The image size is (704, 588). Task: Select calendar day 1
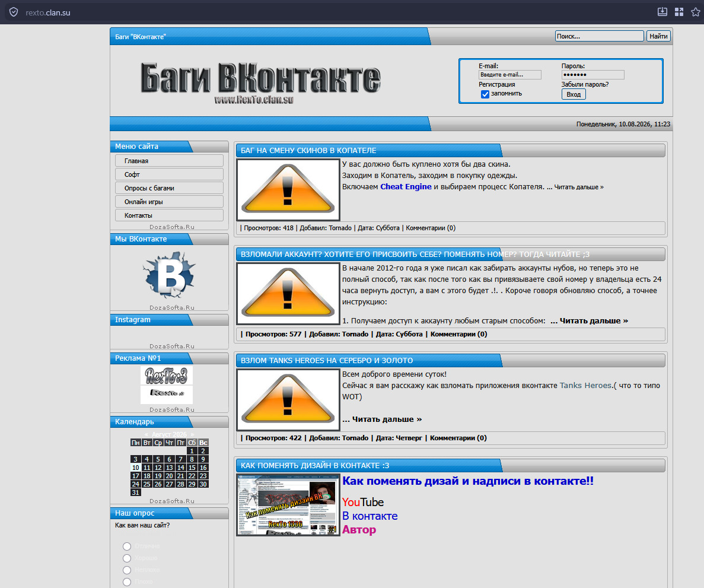192,451
